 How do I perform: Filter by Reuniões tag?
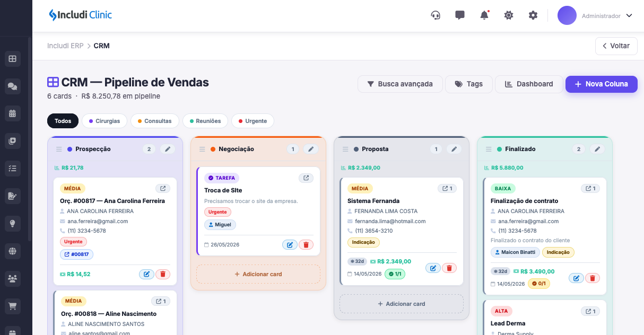[205, 121]
